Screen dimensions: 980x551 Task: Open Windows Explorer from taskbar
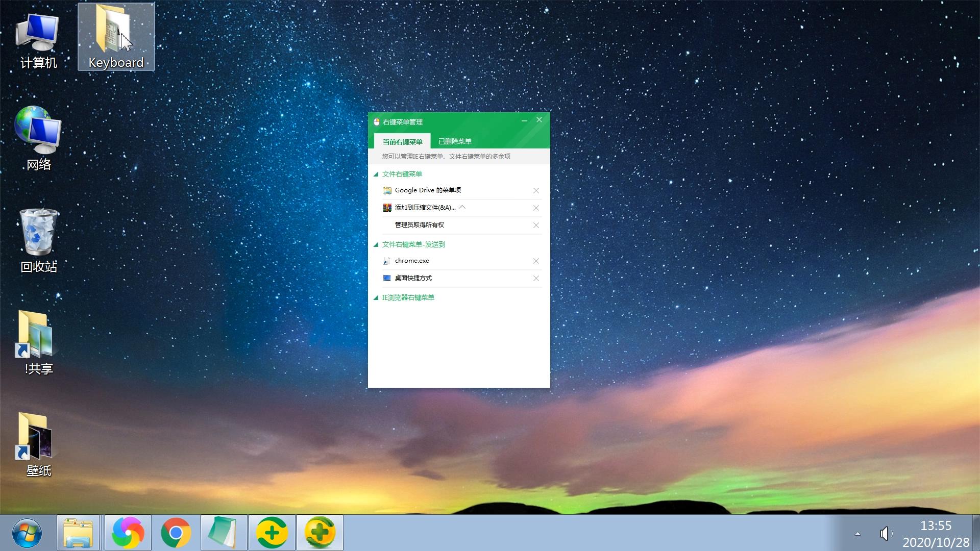click(x=78, y=533)
